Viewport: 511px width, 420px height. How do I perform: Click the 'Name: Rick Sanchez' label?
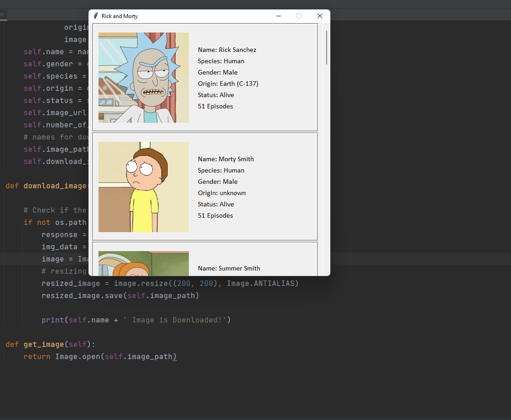[x=227, y=50]
